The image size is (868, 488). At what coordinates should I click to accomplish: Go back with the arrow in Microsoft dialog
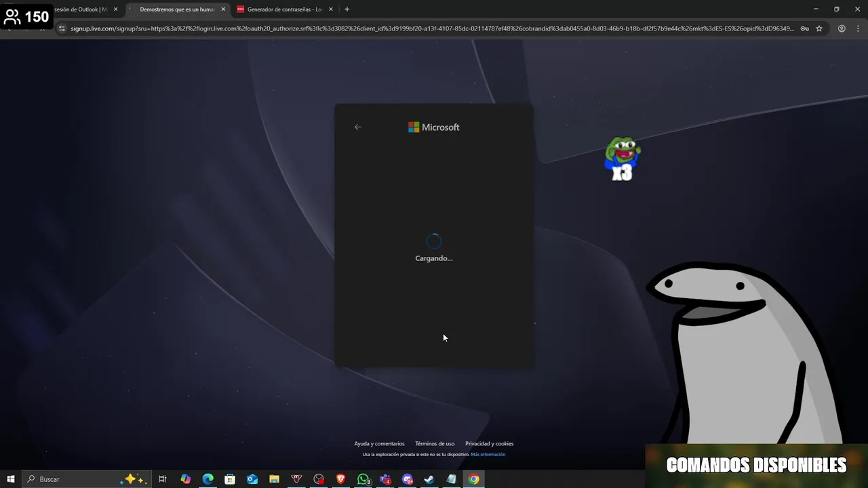point(358,127)
